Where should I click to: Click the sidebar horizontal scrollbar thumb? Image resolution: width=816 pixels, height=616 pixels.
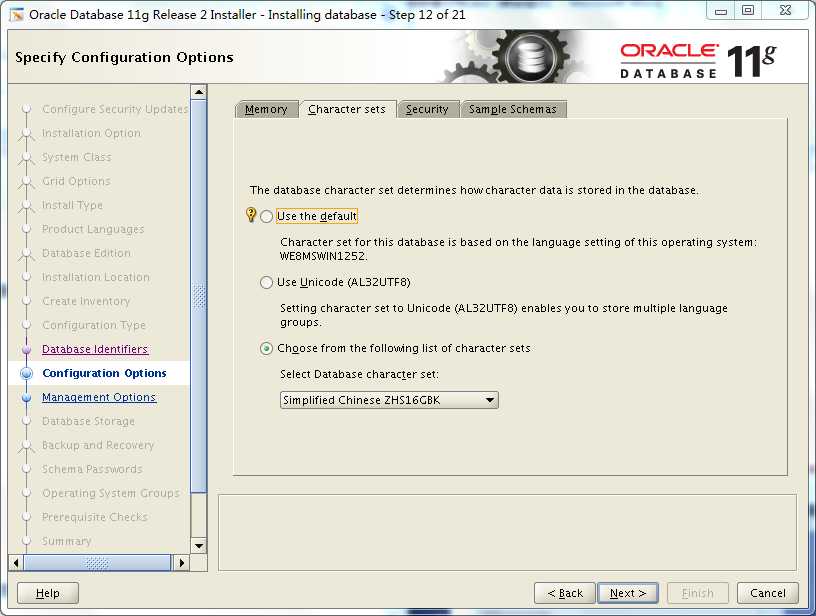[97, 562]
